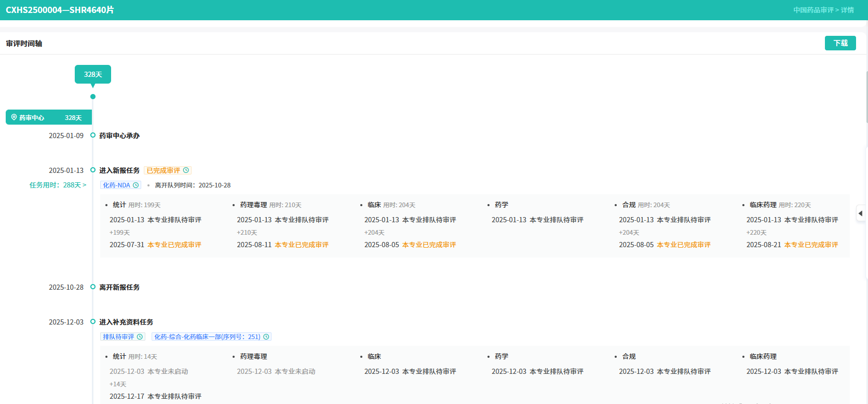The height and width of the screenshot is (404, 868).
Task: Select the 2025-10-28 离开新报任务 timeline node
Action: tap(93, 287)
